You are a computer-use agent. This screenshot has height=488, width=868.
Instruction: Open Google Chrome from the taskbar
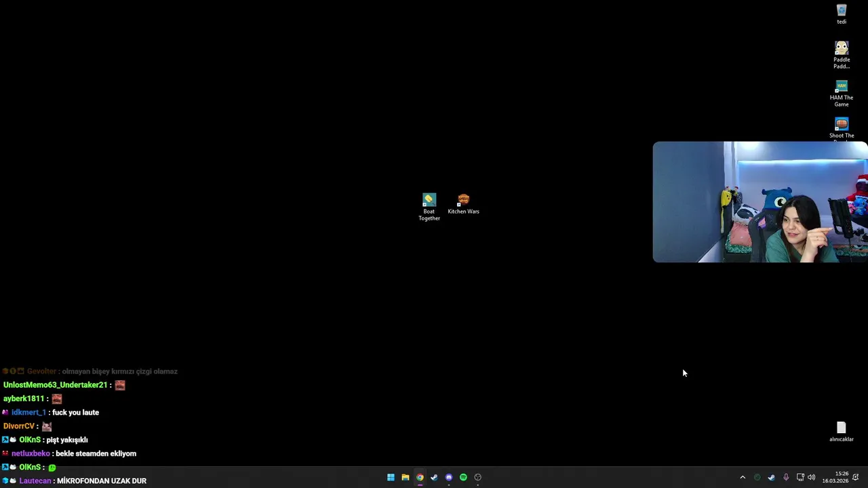pos(420,477)
